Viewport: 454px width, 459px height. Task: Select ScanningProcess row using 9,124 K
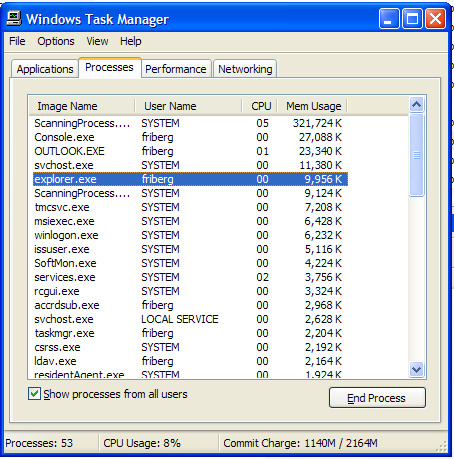pos(190,193)
